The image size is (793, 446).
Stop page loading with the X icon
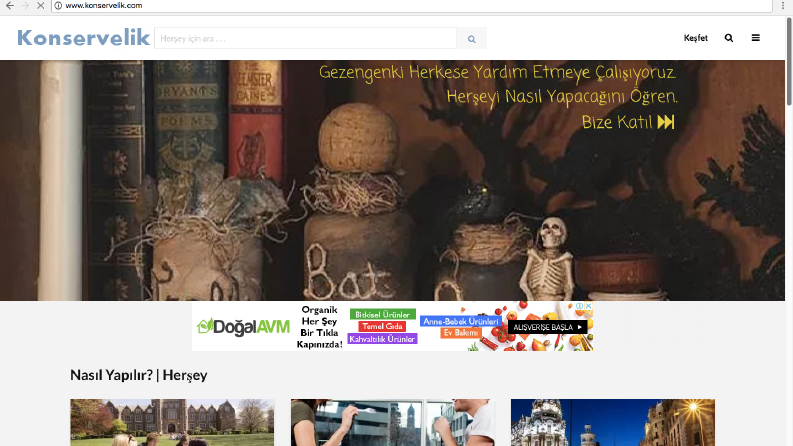40,6
